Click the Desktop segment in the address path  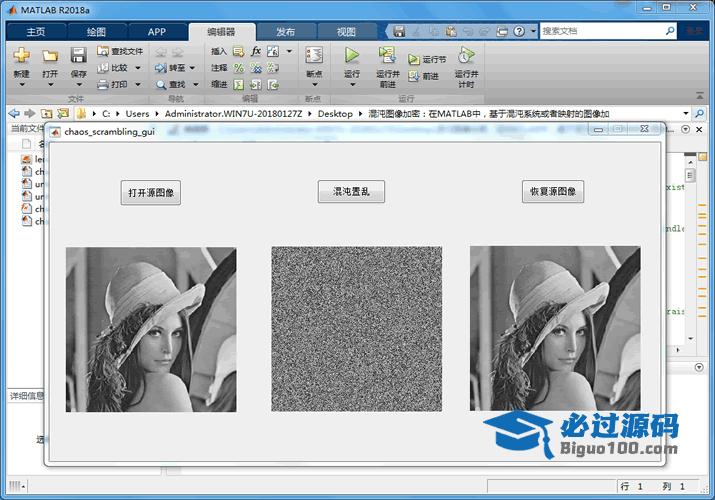point(335,113)
